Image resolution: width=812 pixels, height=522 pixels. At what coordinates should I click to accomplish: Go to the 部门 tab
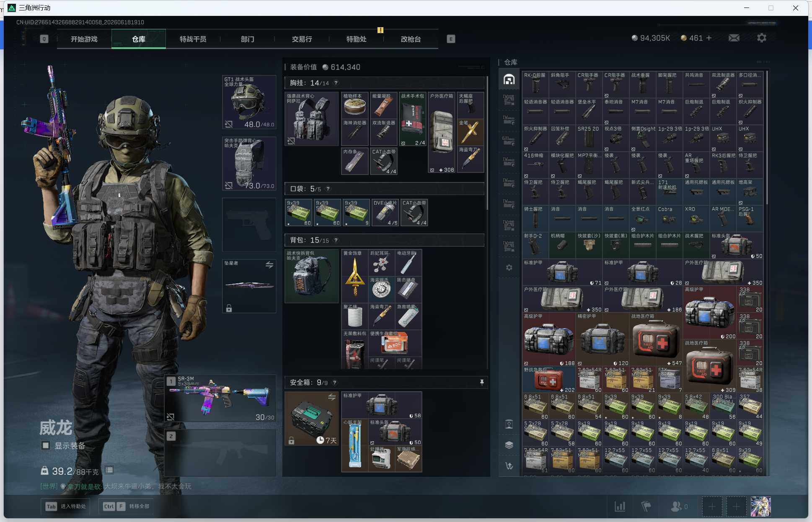pos(247,39)
